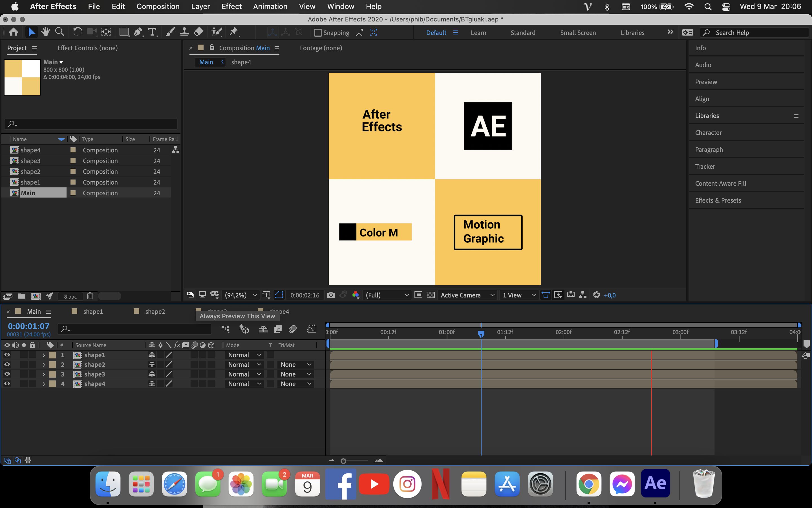Viewport: 812px width, 508px height.
Task: Toggle the transparency grid in viewer
Action: pos(431,295)
